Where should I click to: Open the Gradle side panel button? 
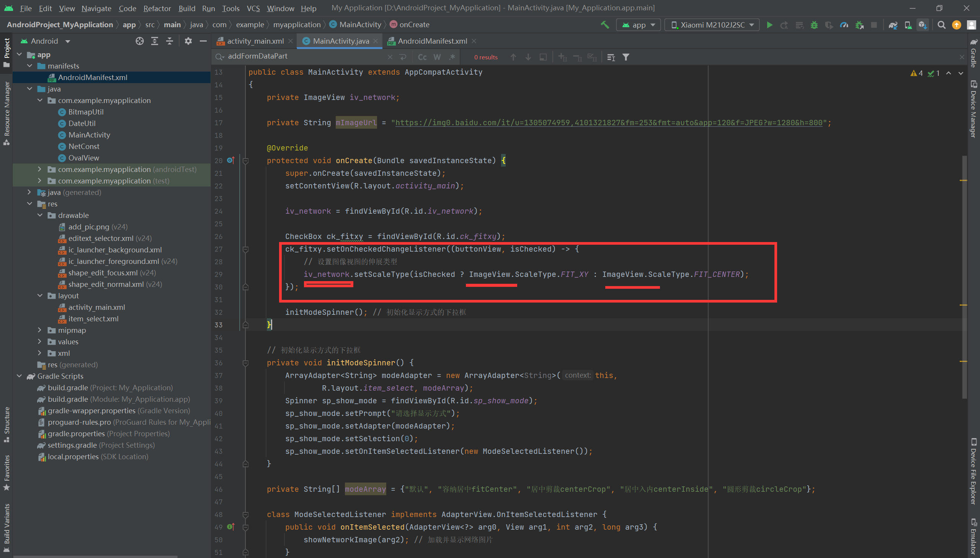coord(973,54)
